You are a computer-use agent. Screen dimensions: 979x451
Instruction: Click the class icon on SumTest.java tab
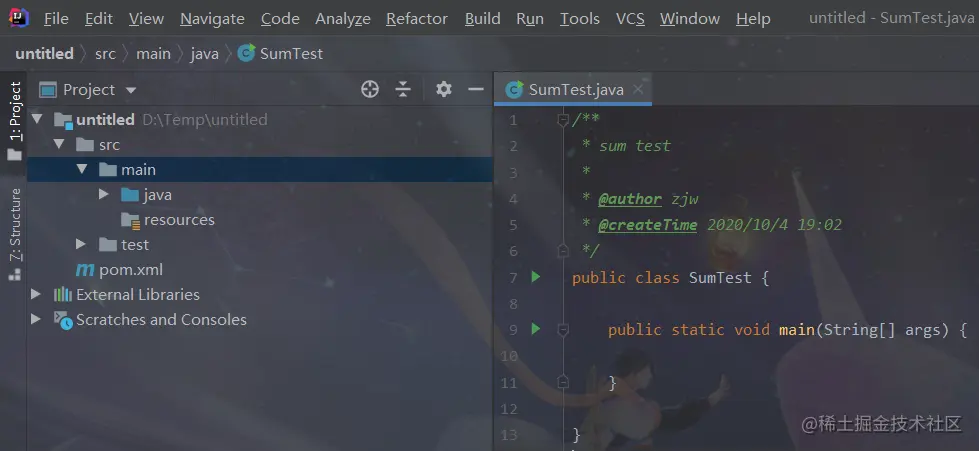click(514, 90)
